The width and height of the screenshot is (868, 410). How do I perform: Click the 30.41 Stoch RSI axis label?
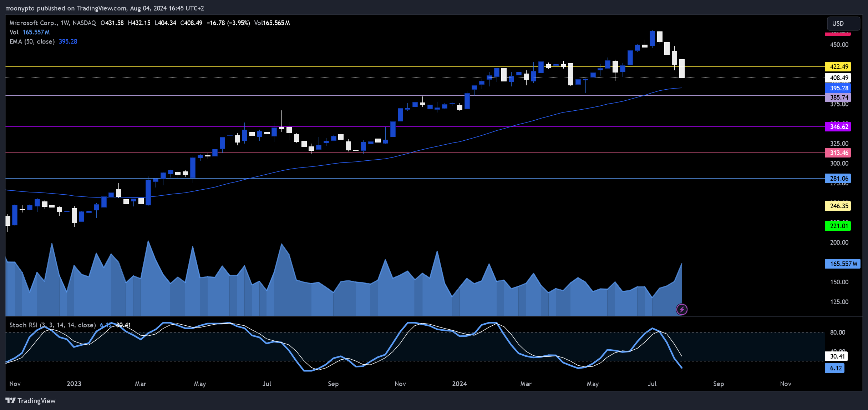836,356
